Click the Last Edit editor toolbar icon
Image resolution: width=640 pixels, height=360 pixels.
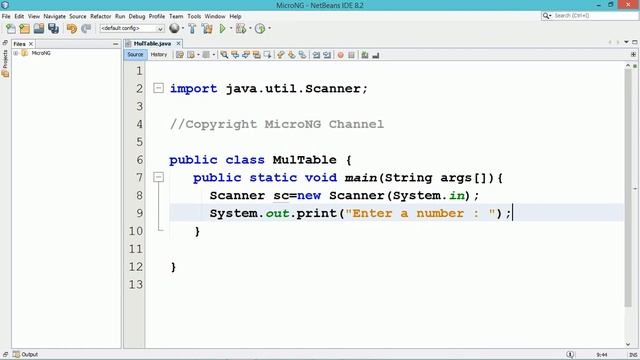(x=180, y=55)
